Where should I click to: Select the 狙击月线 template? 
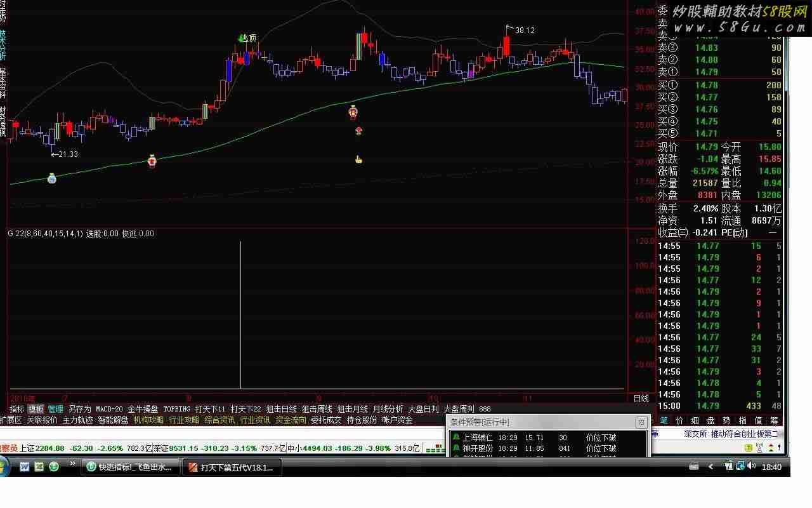click(x=352, y=409)
